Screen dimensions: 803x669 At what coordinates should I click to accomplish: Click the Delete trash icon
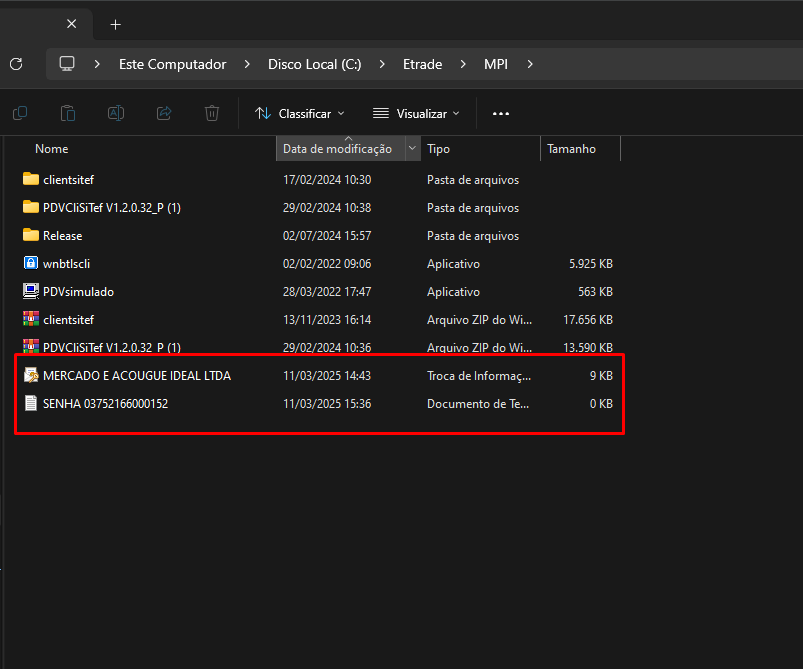[x=212, y=113]
